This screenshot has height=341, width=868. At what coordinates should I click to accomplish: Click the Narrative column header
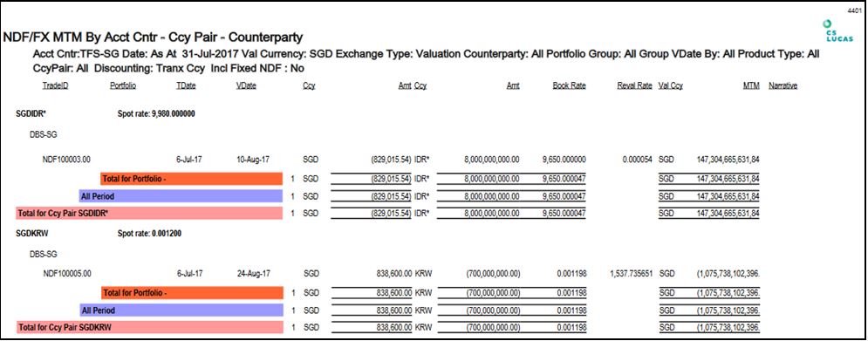pyautogui.click(x=783, y=85)
